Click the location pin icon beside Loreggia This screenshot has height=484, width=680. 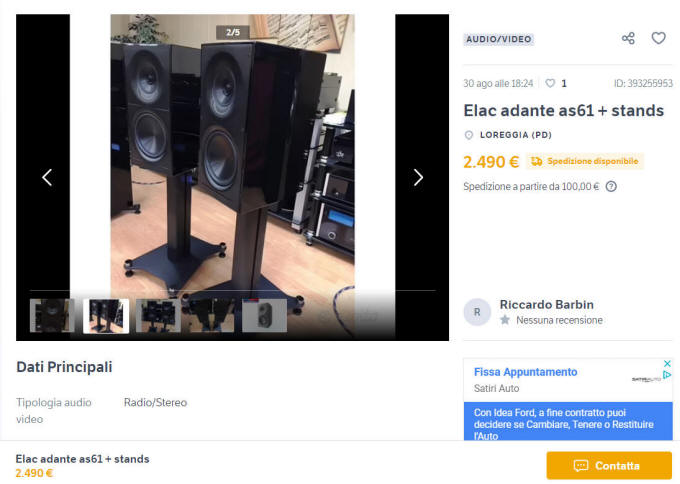(468, 135)
